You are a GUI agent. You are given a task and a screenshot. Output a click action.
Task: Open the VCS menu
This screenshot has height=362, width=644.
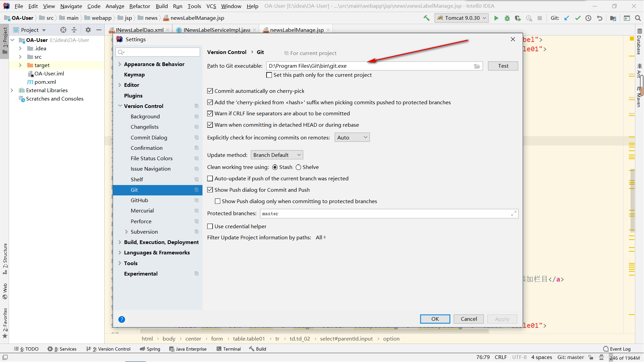(211, 6)
